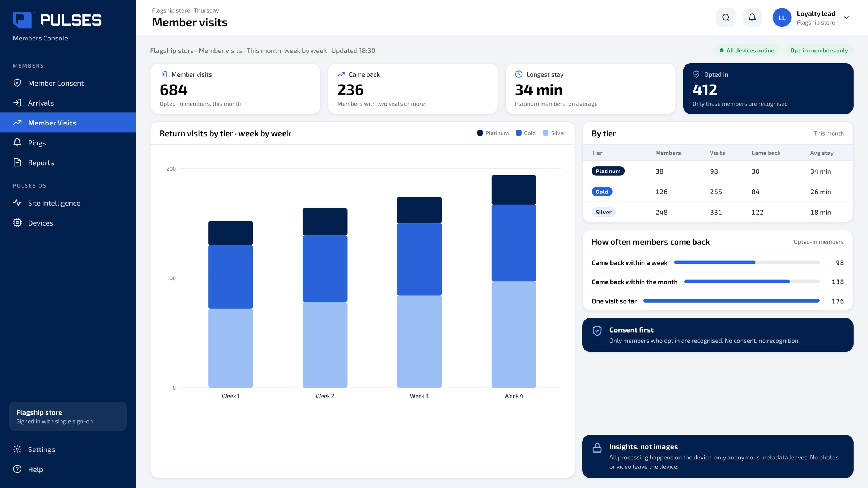Open search with the magnifier icon
The image size is (868, 488).
tap(726, 17)
